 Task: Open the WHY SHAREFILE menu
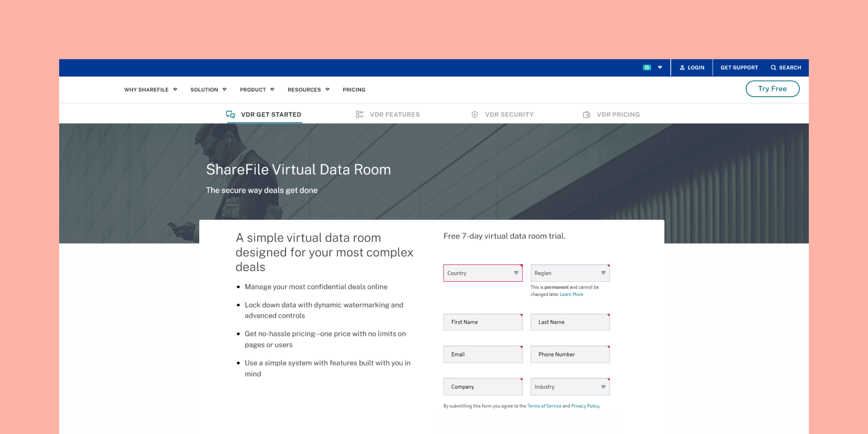tap(146, 90)
